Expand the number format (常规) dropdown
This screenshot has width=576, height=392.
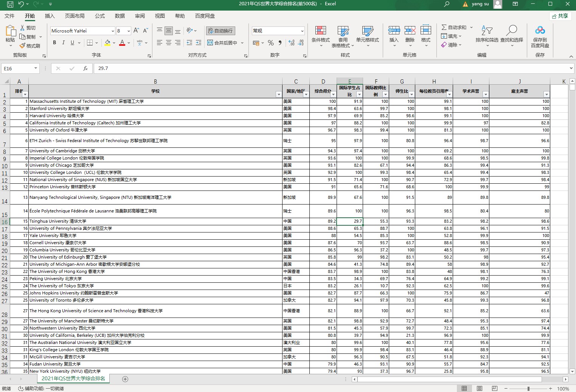coord(302,31)
